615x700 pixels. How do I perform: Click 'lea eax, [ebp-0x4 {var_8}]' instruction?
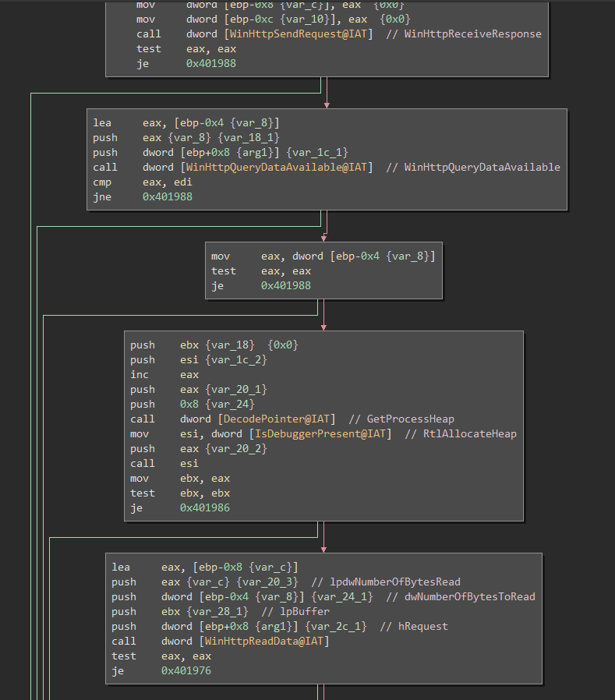(x=186, y=122)
